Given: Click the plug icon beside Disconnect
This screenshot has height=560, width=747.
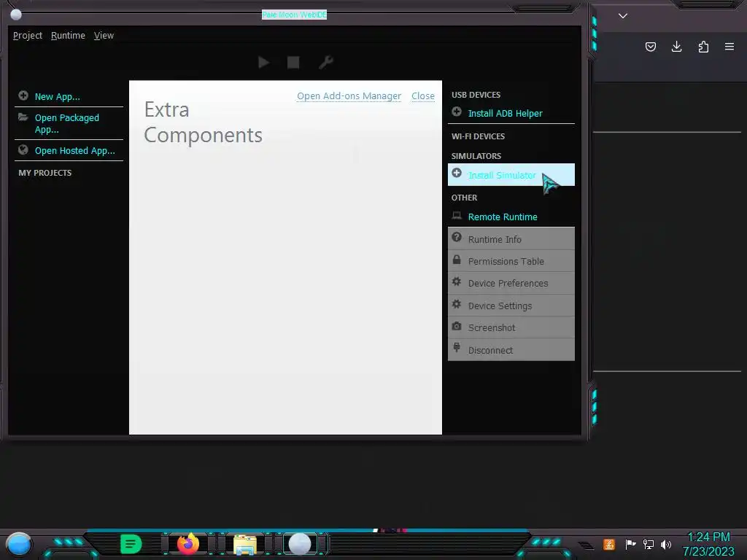Looking at the screenshot, I should coord(457,348).
